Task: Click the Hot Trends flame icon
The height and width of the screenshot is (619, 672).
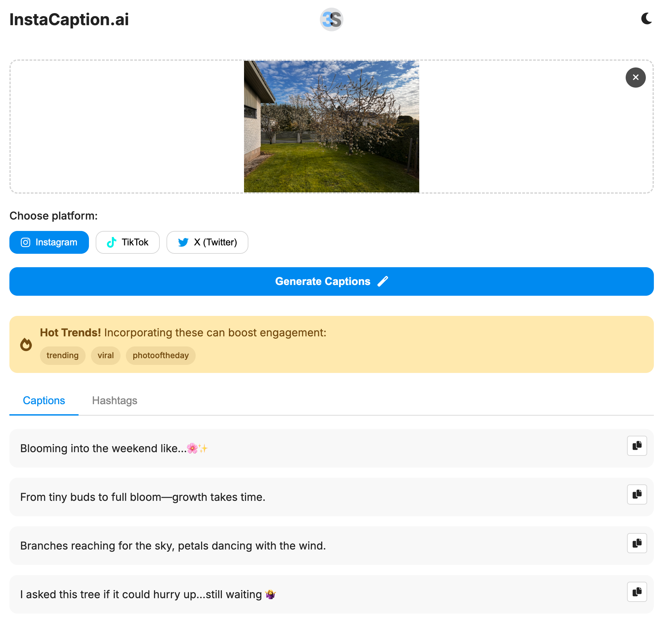Action: 26,344
